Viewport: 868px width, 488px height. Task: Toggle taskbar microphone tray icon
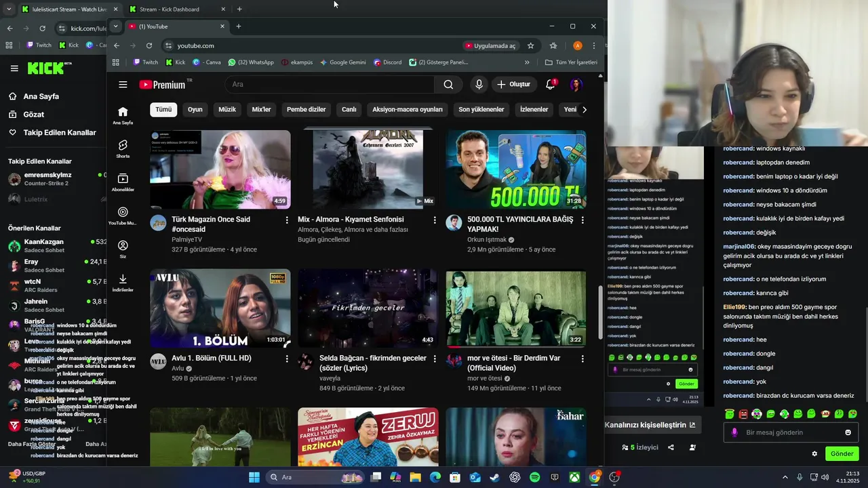click(800, 477)
